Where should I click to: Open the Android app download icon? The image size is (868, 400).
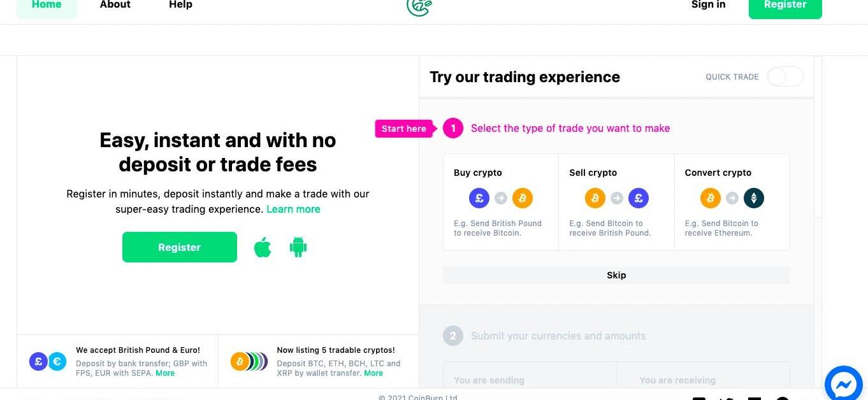pos(298,247)
